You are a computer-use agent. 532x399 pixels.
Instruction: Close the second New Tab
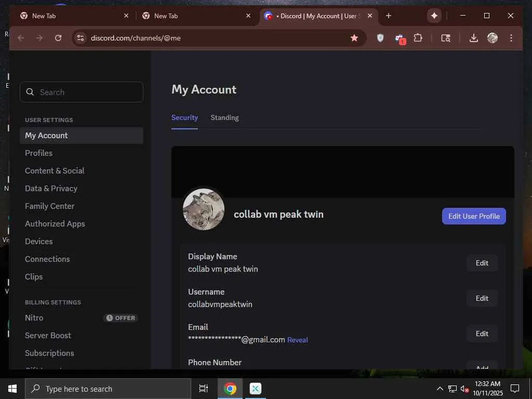point(248,16)
